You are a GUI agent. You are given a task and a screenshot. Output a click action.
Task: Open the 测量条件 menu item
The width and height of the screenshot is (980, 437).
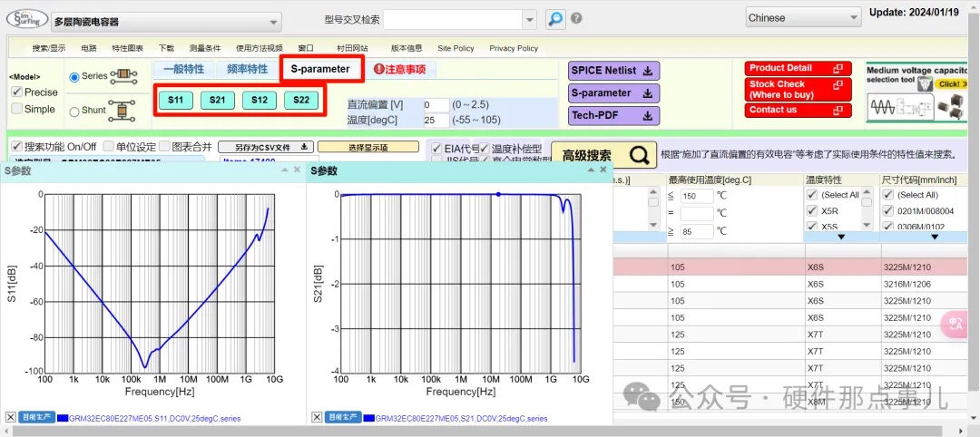(204, 48)
